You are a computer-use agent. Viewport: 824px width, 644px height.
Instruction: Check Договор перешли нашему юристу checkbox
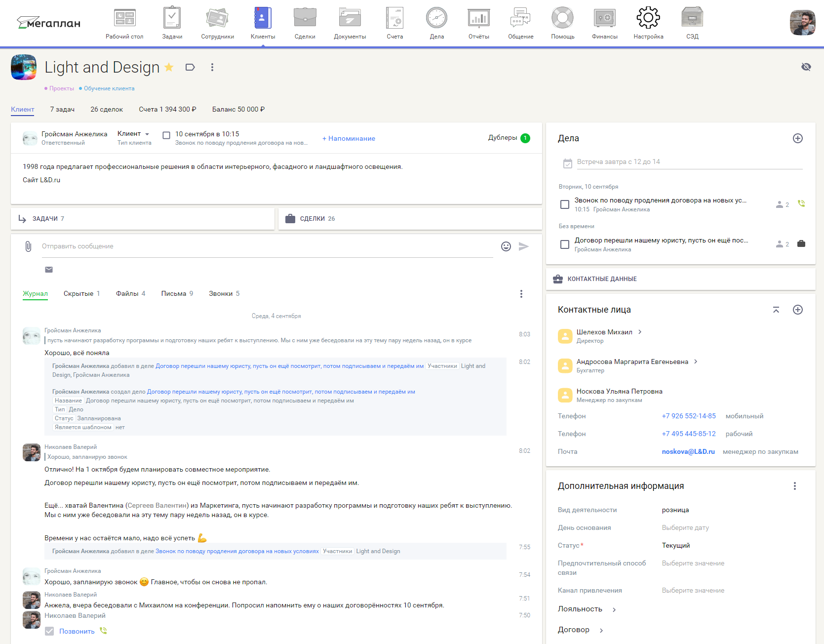[x=565, y=244]
